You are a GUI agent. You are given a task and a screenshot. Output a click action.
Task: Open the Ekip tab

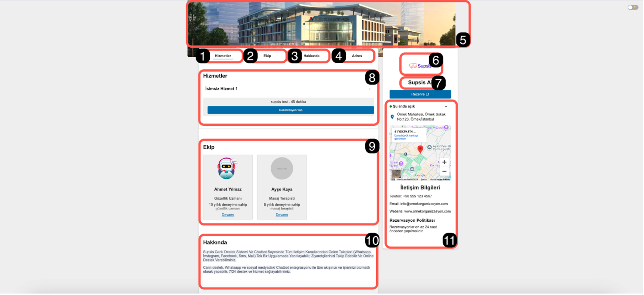pyautogui.click(x=268, y=56)
